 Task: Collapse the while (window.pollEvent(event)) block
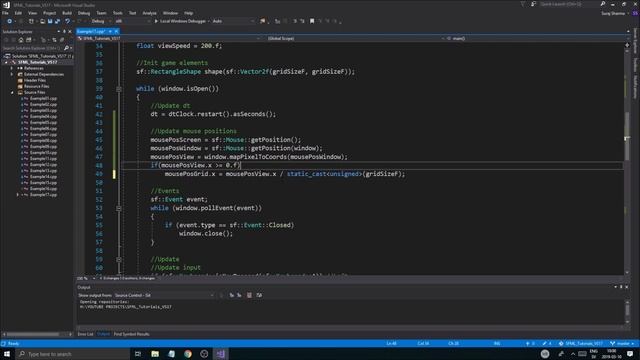coord(119,208)
